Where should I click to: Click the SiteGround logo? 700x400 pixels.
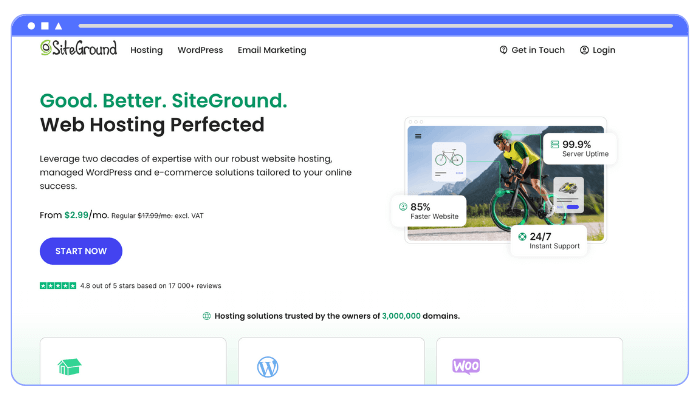click(79, 48)
